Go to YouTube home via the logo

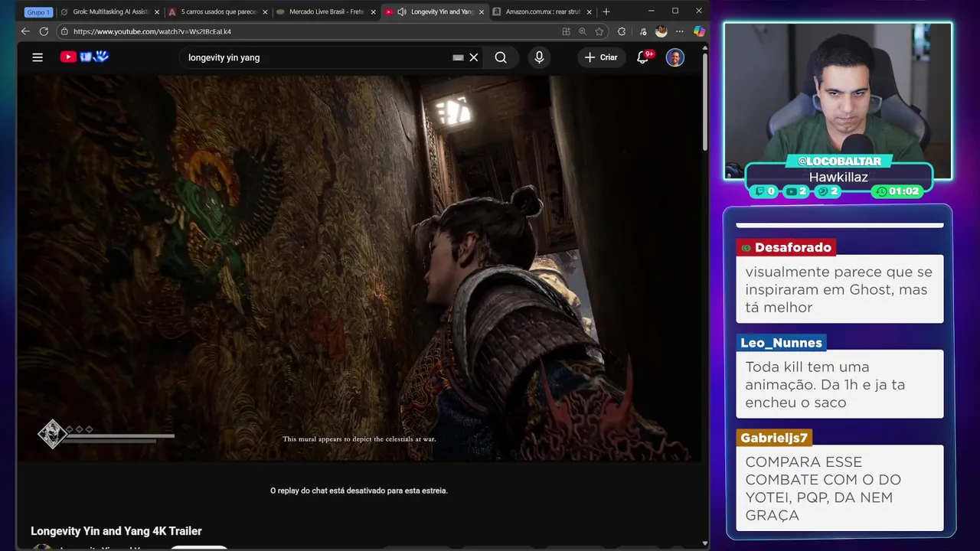(x=85, y=57)
